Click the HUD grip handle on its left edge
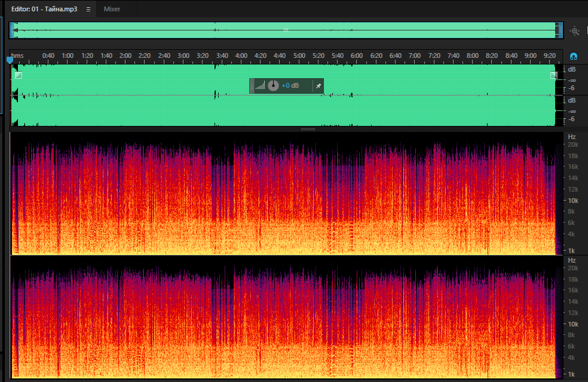The height and width of the screenshot is (382, 588). (252, 86)
